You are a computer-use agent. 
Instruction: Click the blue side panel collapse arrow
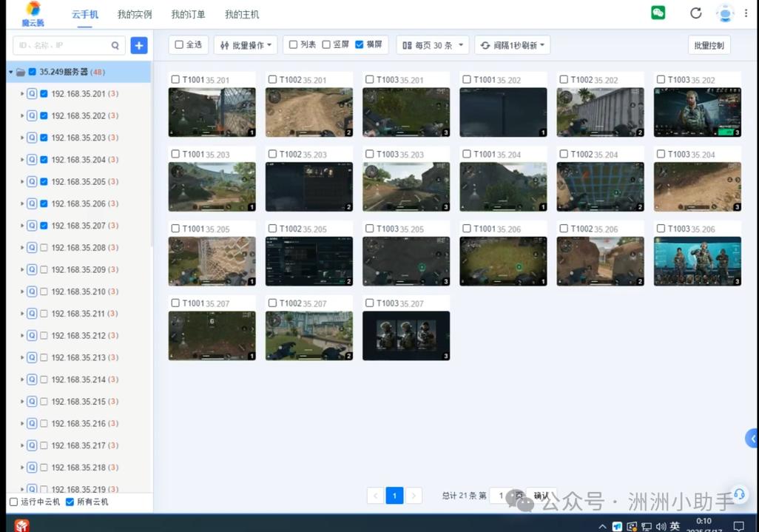point(752,439)
